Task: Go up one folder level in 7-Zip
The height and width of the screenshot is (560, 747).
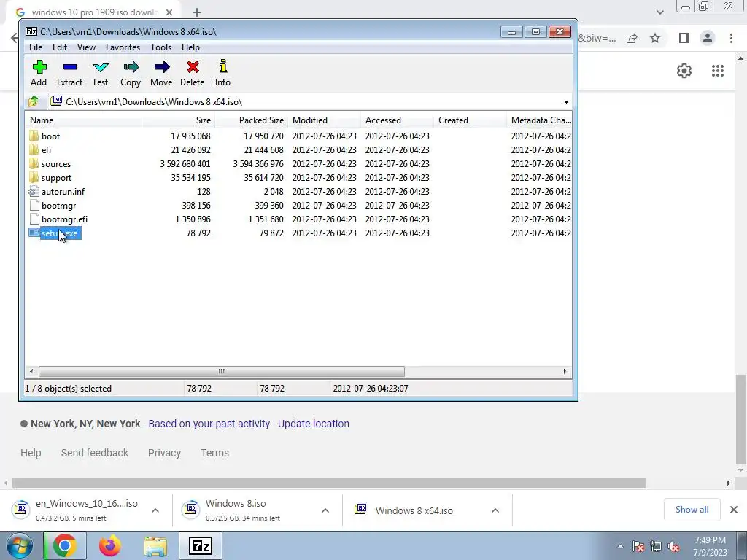Action: tap(34, 101)
